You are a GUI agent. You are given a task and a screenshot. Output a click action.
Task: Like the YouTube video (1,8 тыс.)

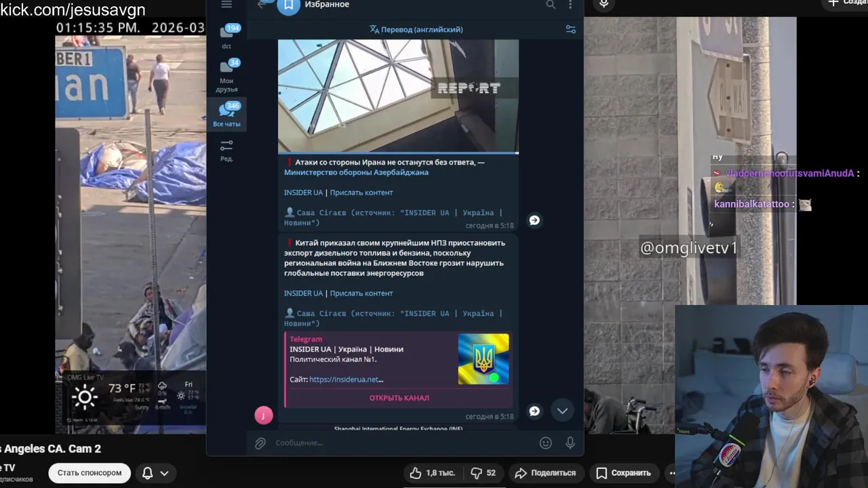[432, 473]
